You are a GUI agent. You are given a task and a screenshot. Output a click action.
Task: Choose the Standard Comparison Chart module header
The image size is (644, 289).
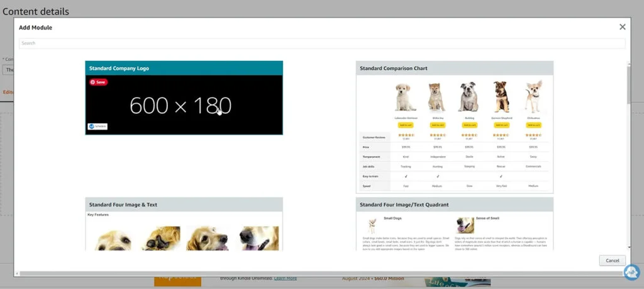point(455,68)
